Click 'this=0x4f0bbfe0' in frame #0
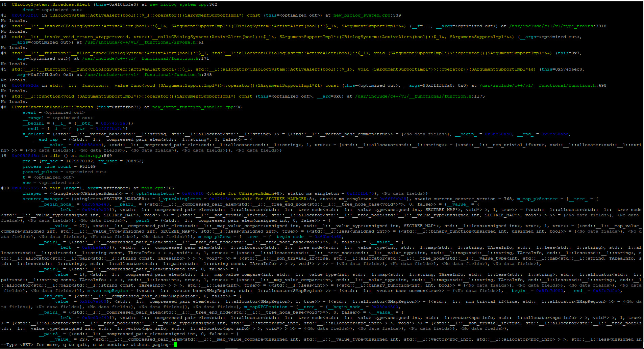The width and height of the screenshot is (644, 349). tap(116, 4)
